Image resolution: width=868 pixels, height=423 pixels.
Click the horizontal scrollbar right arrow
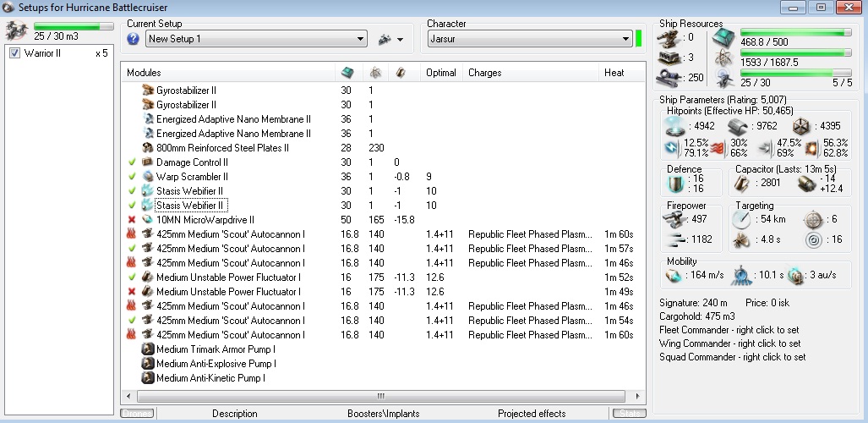pos(637,397)
